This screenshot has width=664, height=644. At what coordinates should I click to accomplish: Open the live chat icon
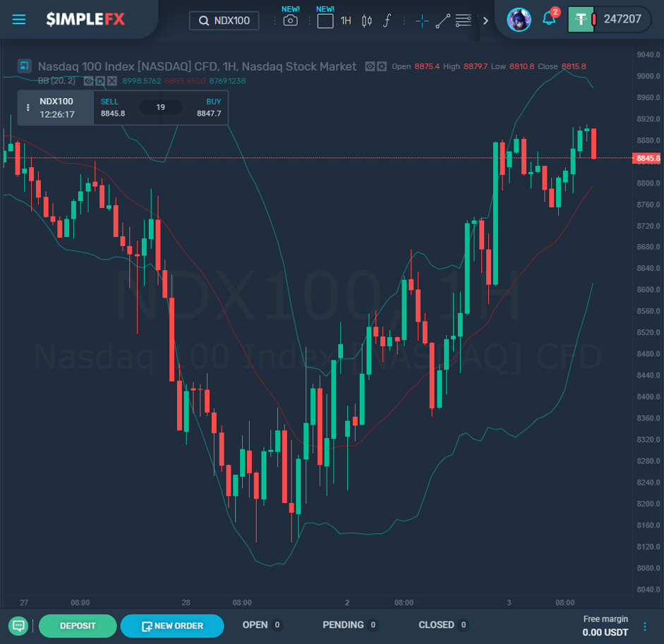(18, 626)
